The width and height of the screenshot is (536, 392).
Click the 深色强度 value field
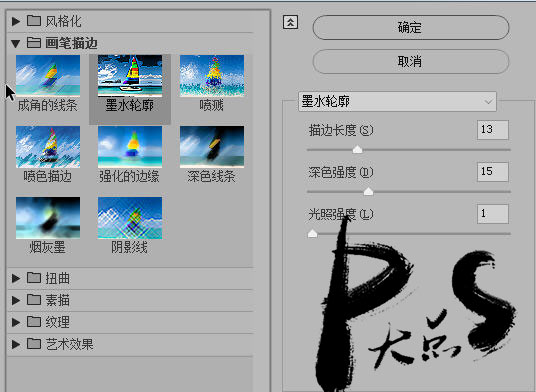493,172
